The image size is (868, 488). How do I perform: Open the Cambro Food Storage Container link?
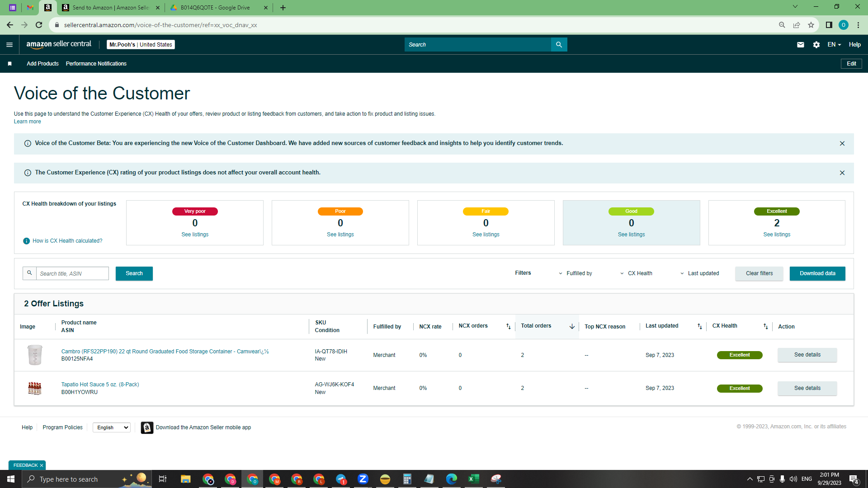[x=165, y=352]
